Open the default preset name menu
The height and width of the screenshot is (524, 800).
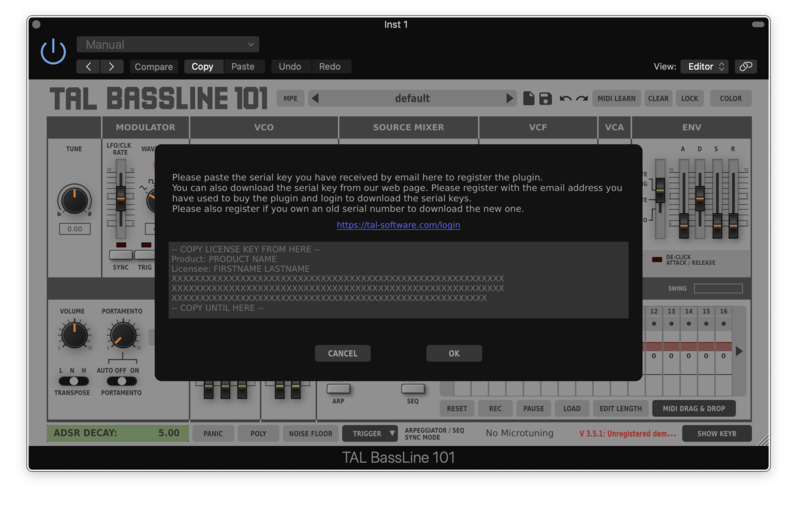412,98
